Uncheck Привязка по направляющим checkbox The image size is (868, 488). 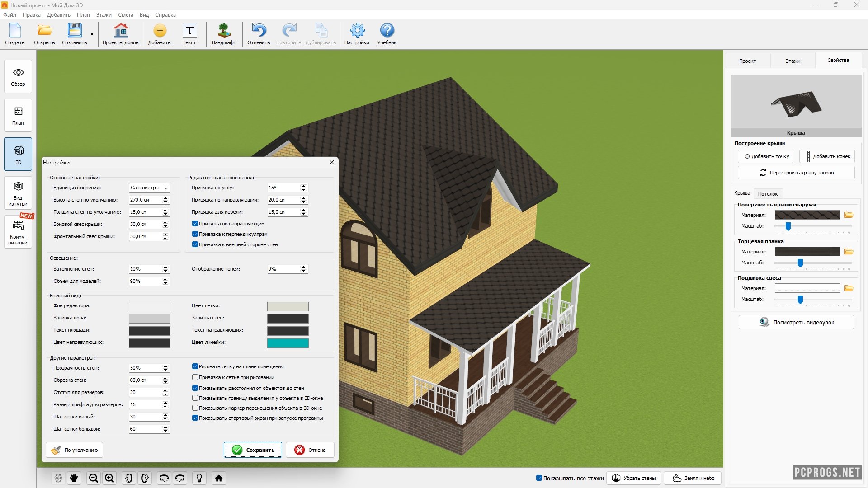coord(195,224)
